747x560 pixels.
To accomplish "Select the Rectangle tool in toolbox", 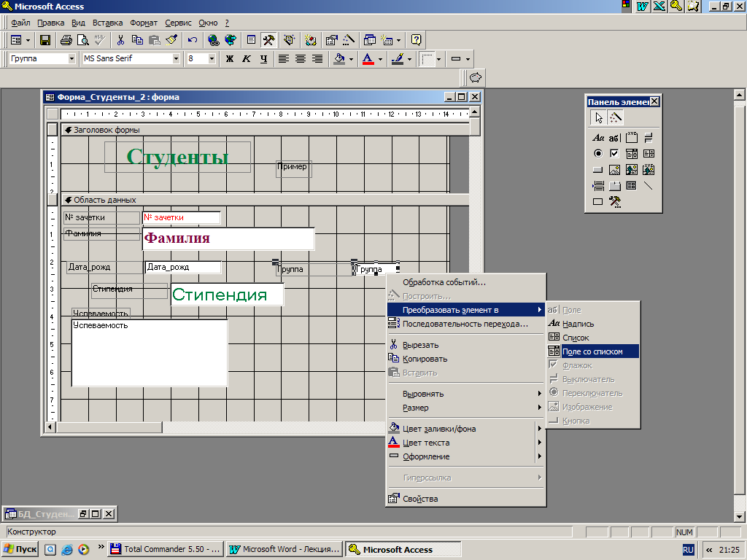I will click(598, 201).
